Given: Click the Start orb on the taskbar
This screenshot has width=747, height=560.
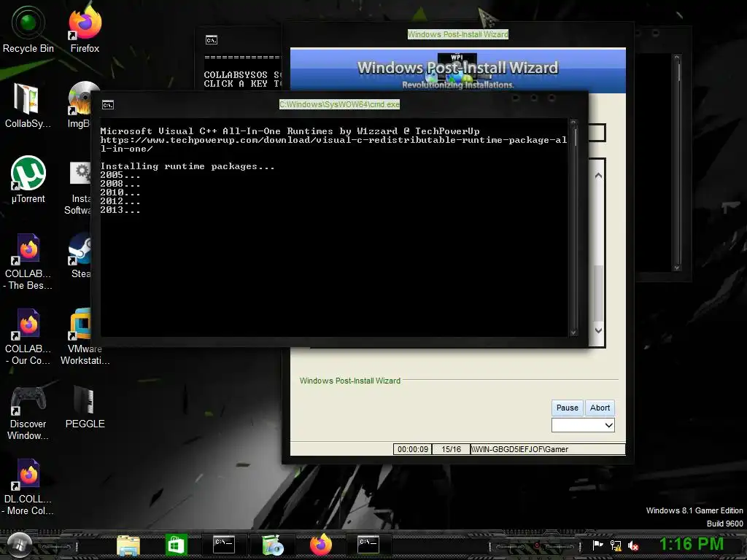Looking at the screenshot, I should click(x=20, y=545).
